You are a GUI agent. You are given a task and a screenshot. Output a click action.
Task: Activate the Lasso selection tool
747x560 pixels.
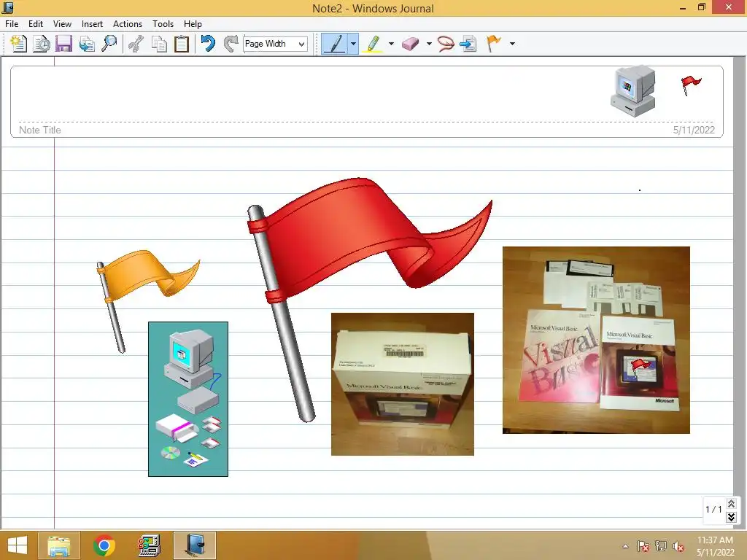tap(446, 44)
